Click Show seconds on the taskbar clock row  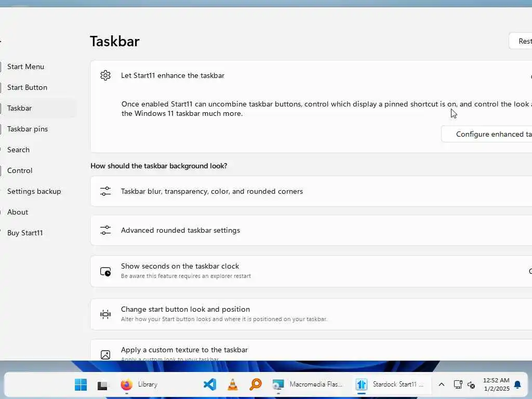[x=311, y=271]
